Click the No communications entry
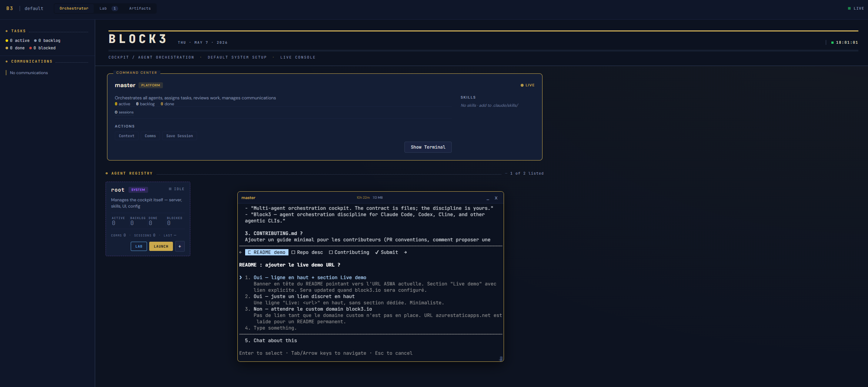Viewport: 868px width, 387px height. point(29,73)
